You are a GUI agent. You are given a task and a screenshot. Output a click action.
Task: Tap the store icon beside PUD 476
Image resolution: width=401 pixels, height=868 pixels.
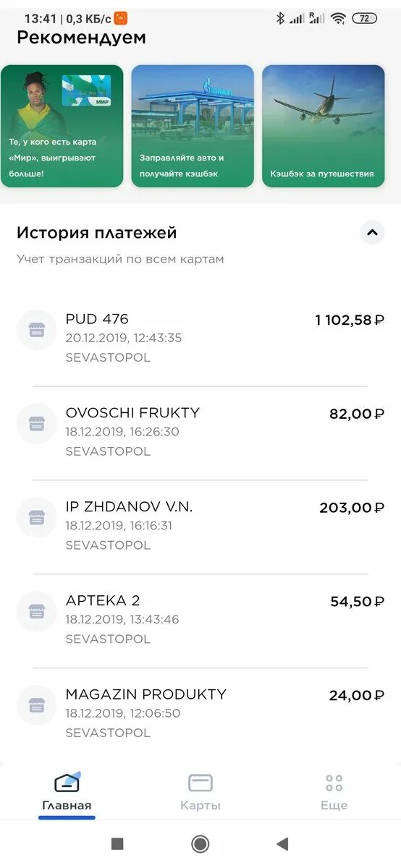36,330
